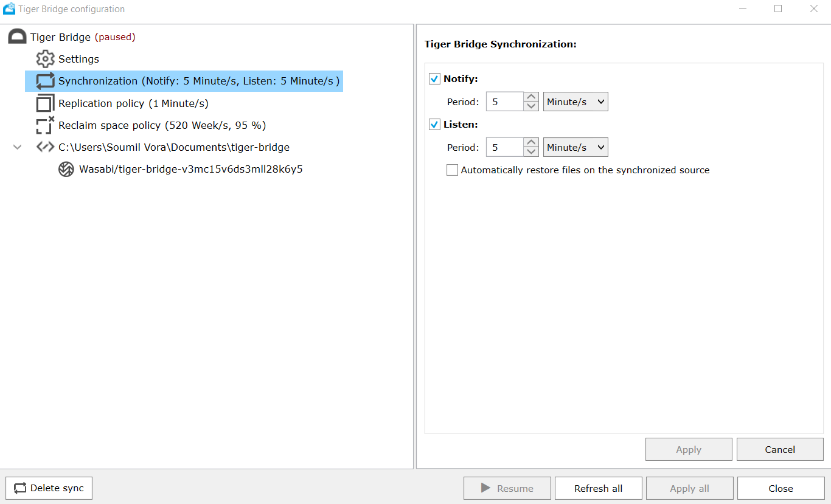Select C:\Users\Soumil Vora\Documents\tiger-bridge source
This screenshot has width=831, height=504.
pyautogui.click(x=174, y=147)
